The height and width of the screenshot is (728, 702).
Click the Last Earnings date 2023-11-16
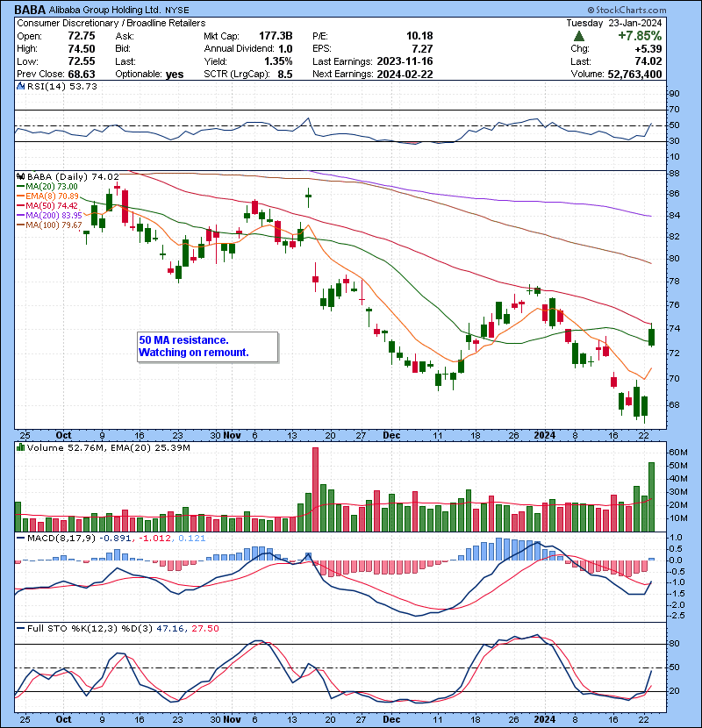405,61
